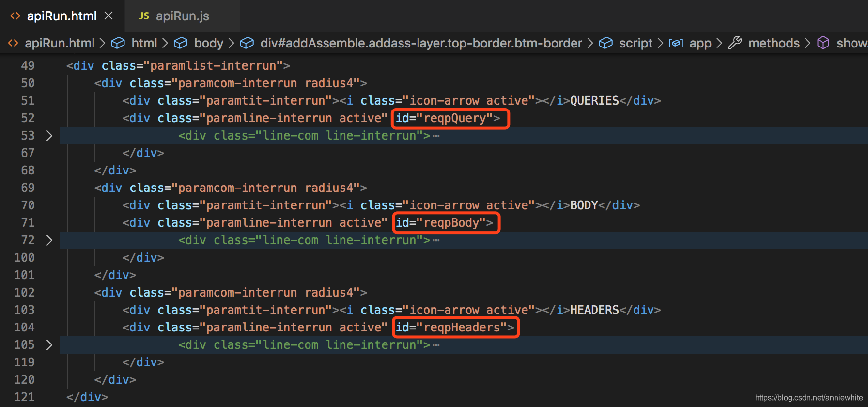Click the wrench icon before methods
868x407 pixels.
pyautogui.click(x=735, y=43)
